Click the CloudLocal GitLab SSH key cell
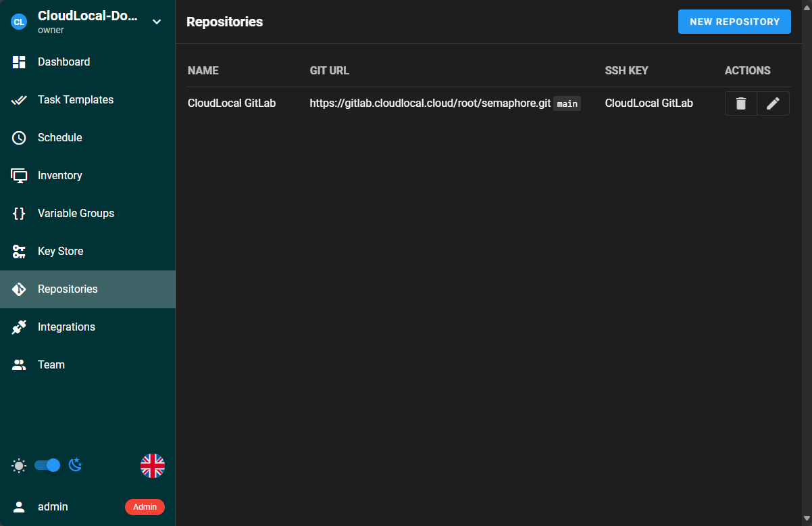The height and width of the screenshot is (526, 812). click(649, 103)
